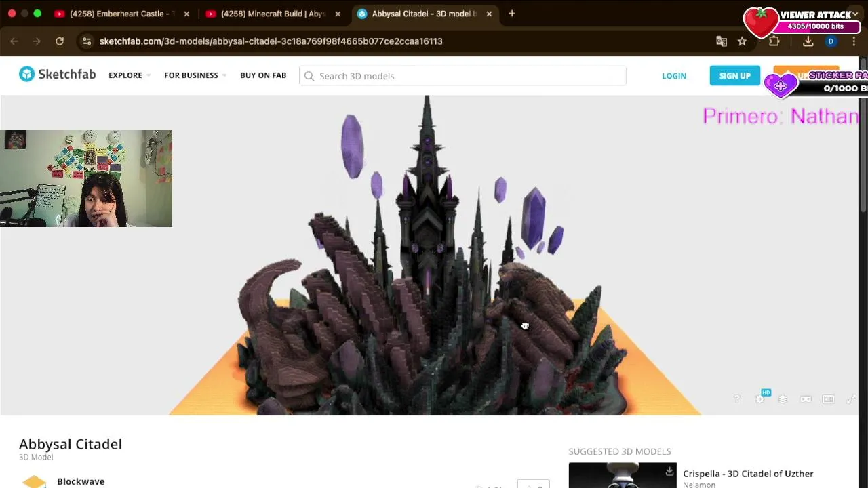Screen dimensions: 868x488
Task: Open the model inspector layers icon
Action: (x=783, y=399)
